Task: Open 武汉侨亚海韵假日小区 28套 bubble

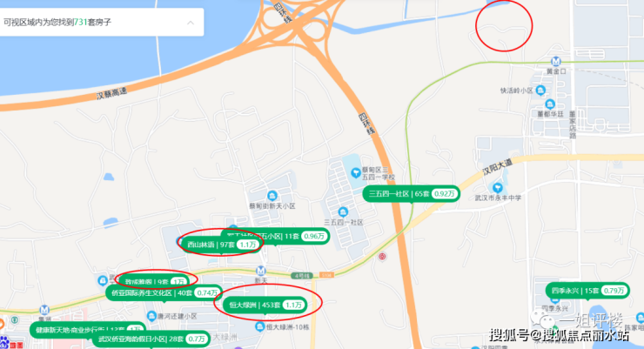Action: point(151,339)
